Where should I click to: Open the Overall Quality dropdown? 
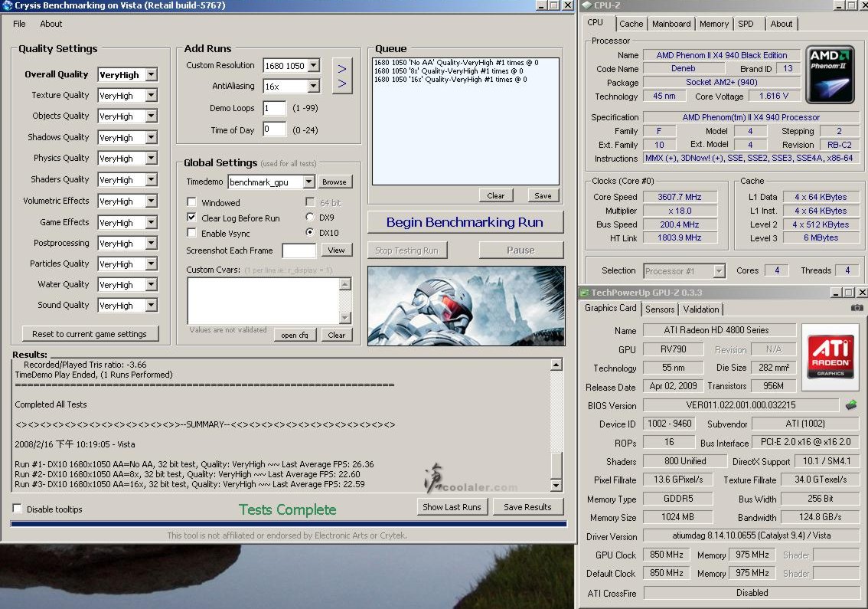[151, 74]
